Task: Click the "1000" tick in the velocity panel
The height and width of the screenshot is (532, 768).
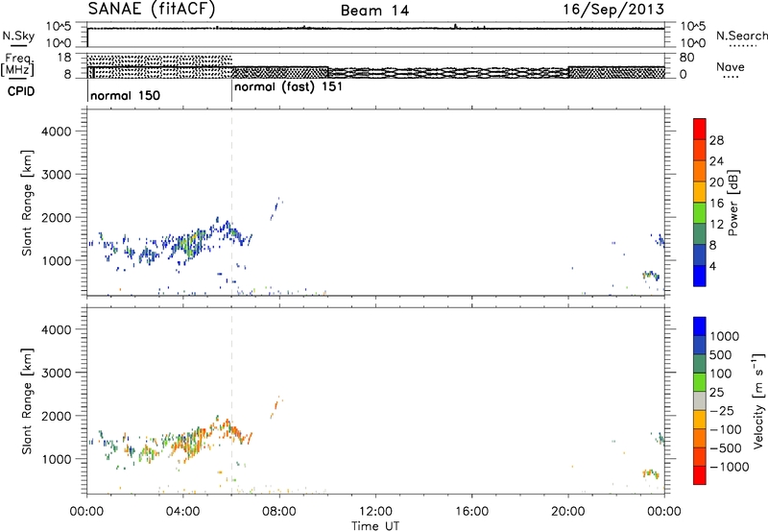Action: (57, 459)
